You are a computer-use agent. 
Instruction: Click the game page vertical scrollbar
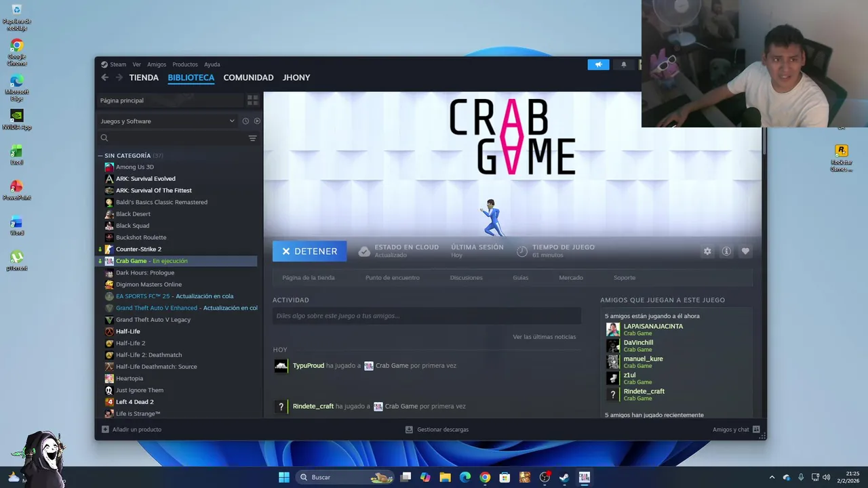(764, 142)
